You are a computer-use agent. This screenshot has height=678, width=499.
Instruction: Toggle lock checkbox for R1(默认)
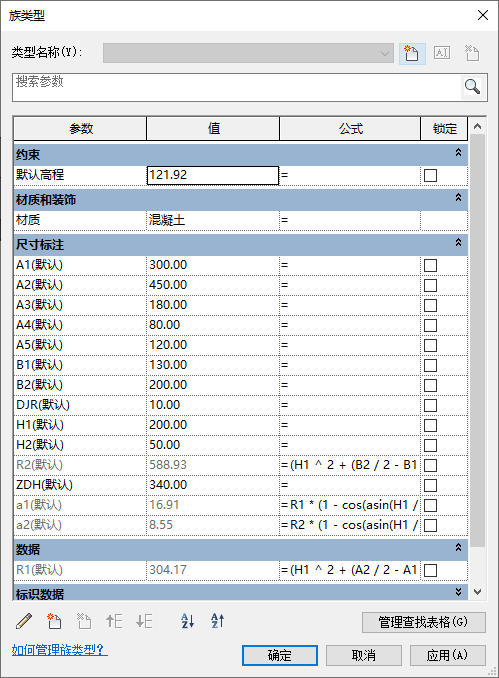pos(430,570)
